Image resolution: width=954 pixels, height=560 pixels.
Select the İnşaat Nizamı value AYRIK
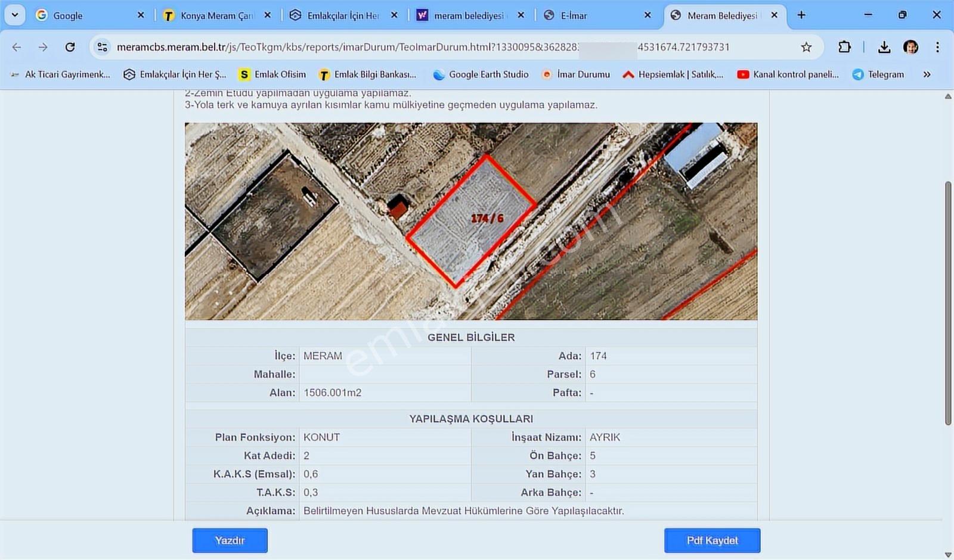click(x=605, y=437)
